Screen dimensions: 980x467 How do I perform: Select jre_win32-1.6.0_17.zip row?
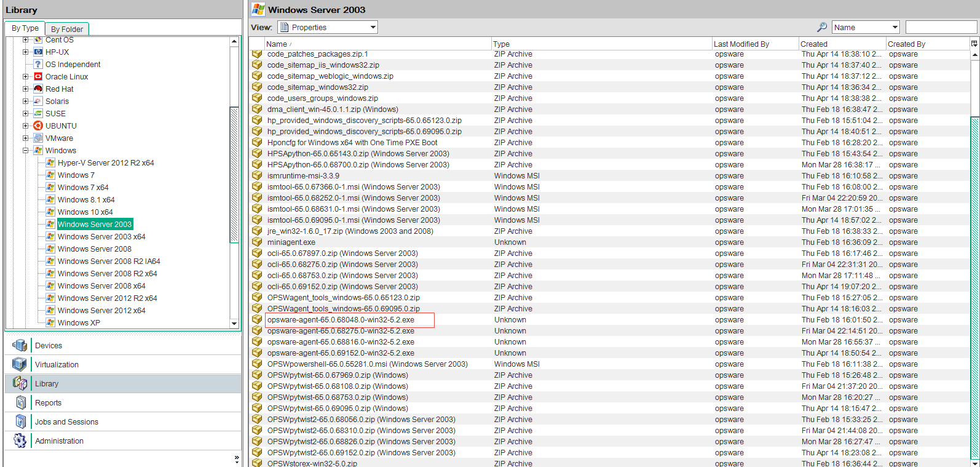pos(610,231)
